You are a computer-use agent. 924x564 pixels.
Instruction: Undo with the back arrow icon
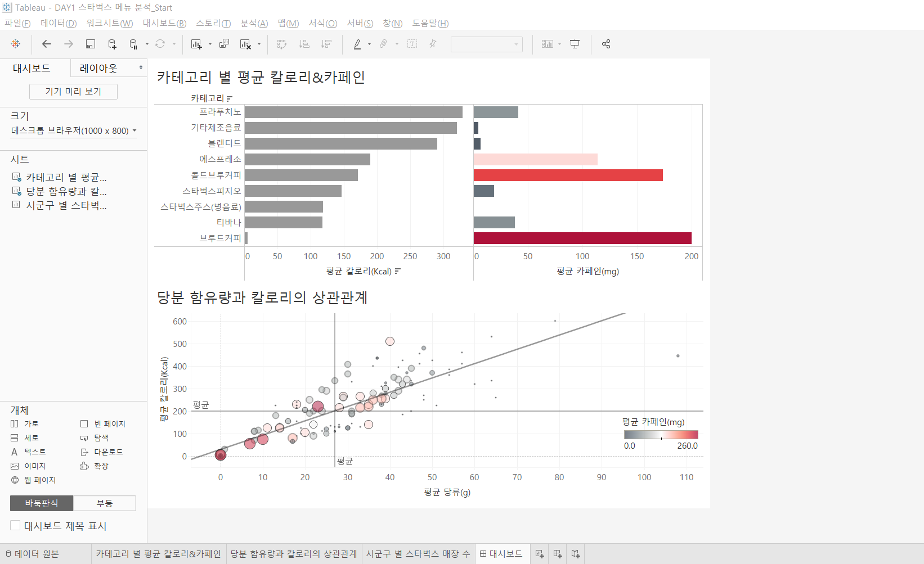[x=47, y=44]
